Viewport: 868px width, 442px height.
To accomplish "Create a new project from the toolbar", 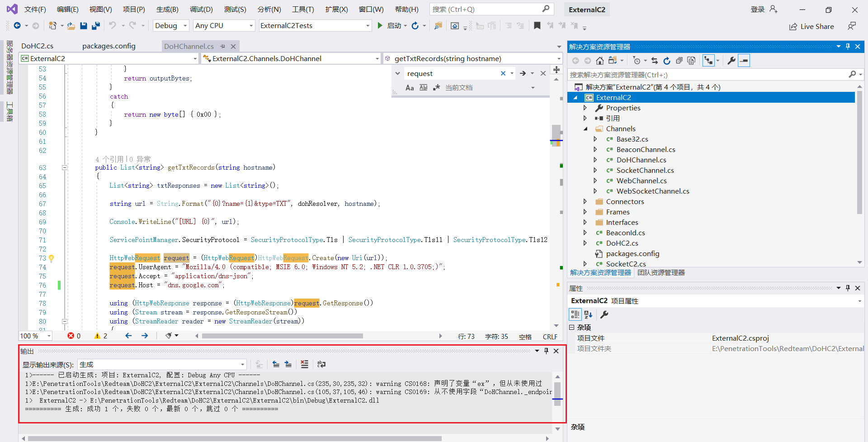I will pos(53,26).
